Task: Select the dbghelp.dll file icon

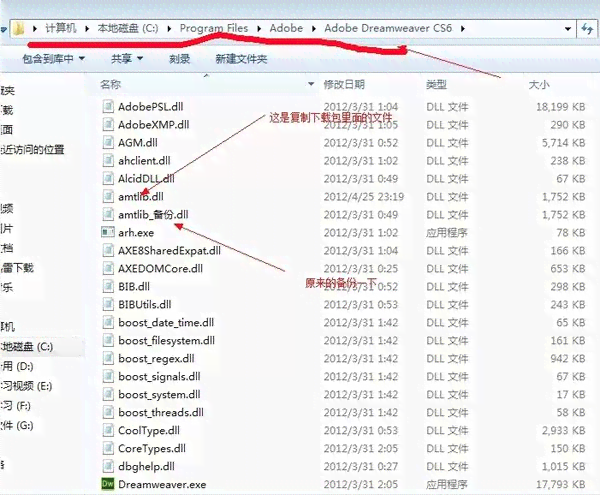Action: click(x=108, y=466)
